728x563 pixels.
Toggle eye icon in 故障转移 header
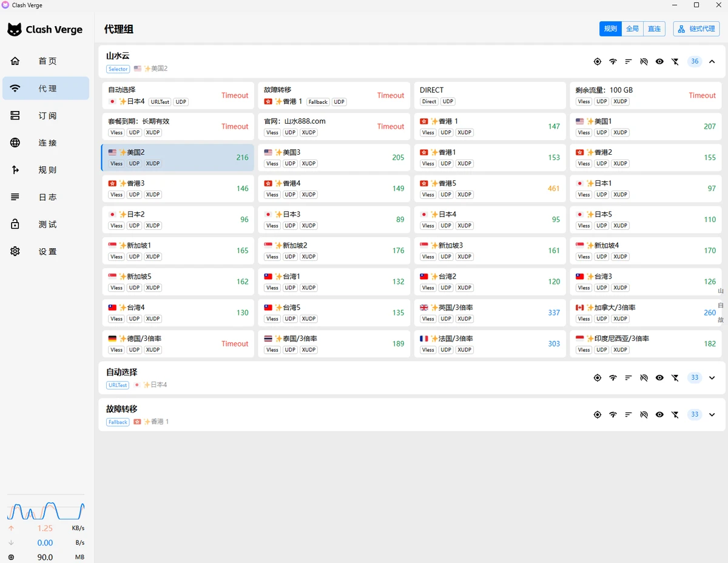coord(659,414)
